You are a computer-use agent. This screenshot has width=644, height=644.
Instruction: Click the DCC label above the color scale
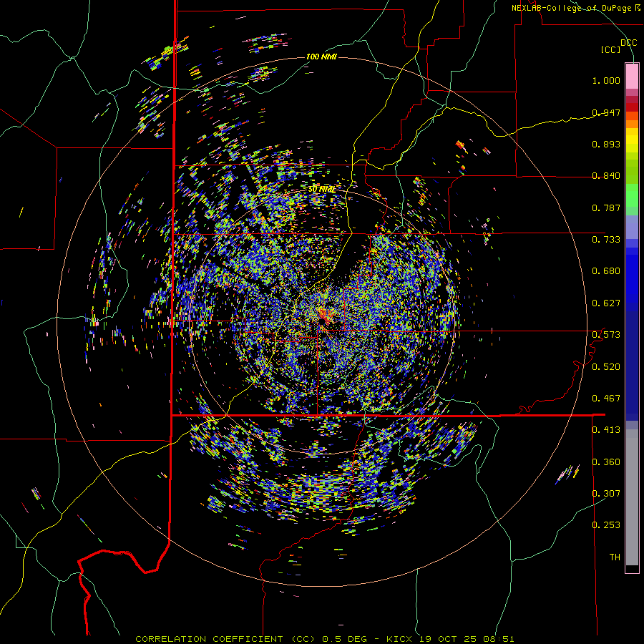[x=628, y=43]
